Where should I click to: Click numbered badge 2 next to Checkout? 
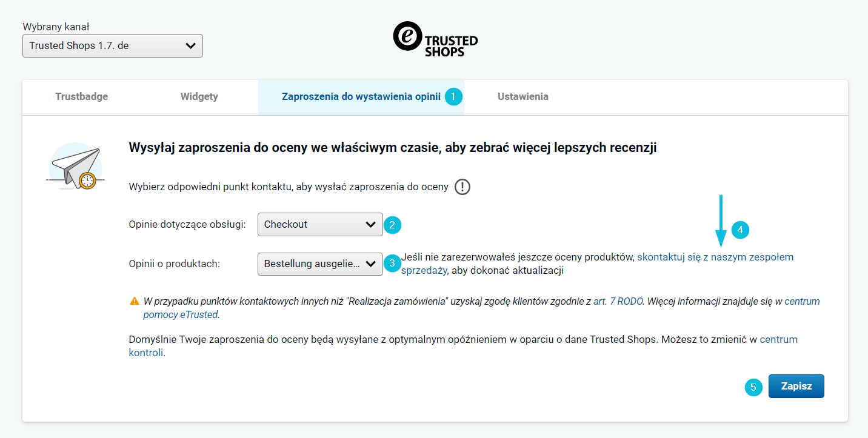(x=392, y=225)
